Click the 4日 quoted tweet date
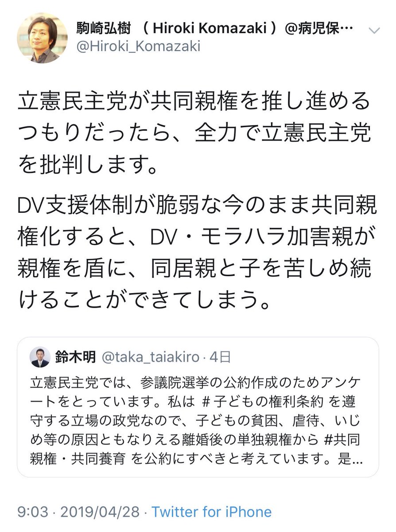The height and width of the screenshot is (532, 396). pyautogui.click(x=220, y=356)
